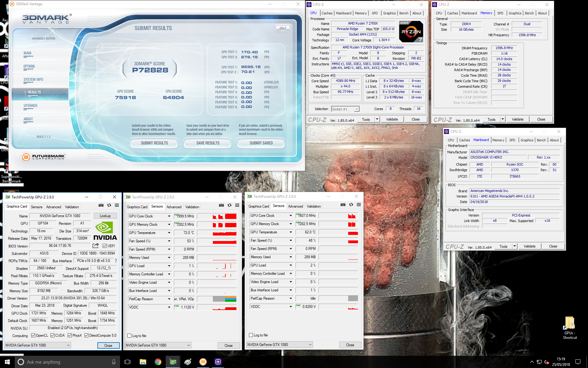The width and height of the screenshot is (588, 368).
Task: Select SYSTEM INFO in 3DMark Vantage menu
Action: point(33,79)
